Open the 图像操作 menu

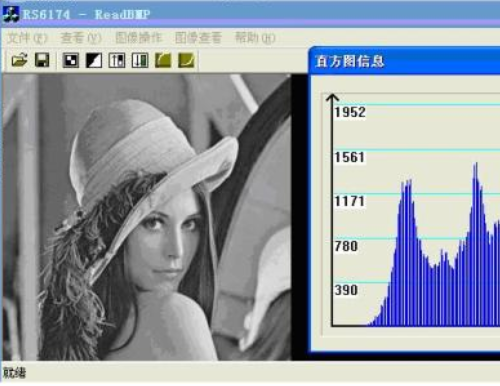pyautogui.click(x=138, y=38)
